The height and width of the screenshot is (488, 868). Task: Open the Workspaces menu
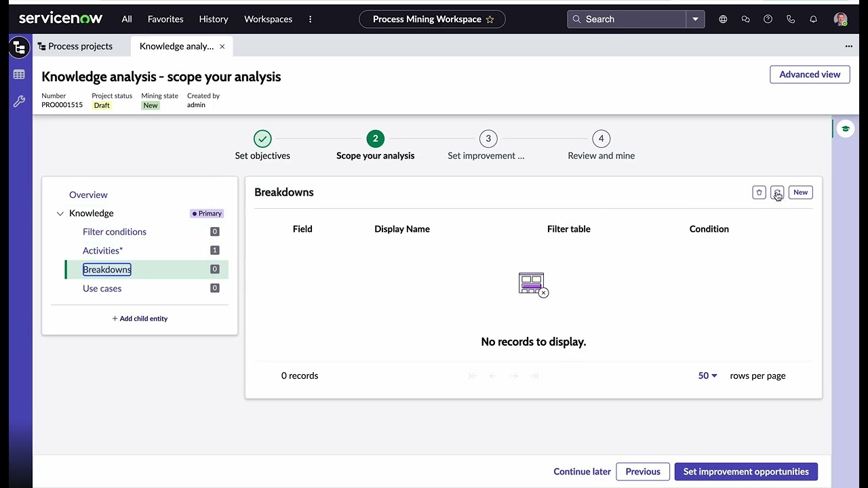pyautogui.click(x=268, y=19)
